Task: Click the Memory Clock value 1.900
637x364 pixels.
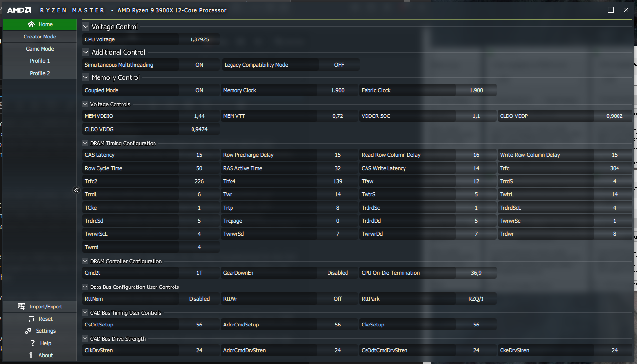Action: click(x=338, y=90)
